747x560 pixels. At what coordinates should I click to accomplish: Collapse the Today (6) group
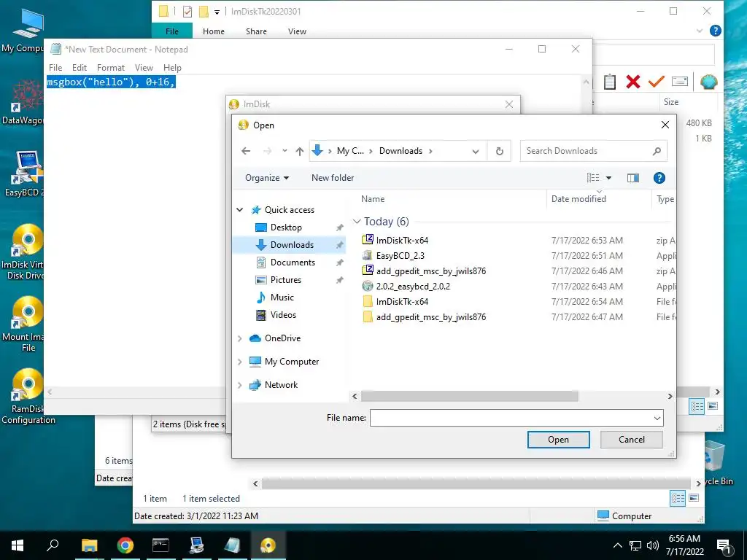pyautogui.click(x=357, y=222)
